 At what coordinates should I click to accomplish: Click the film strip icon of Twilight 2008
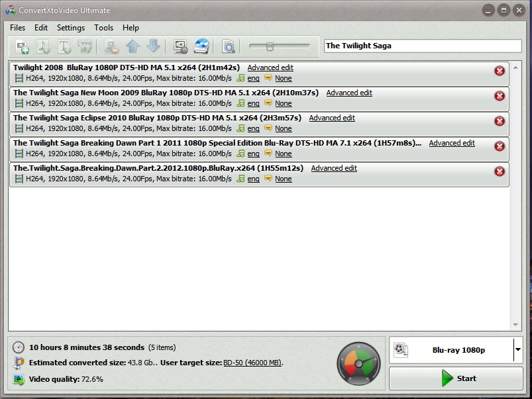tap(19, 78)
